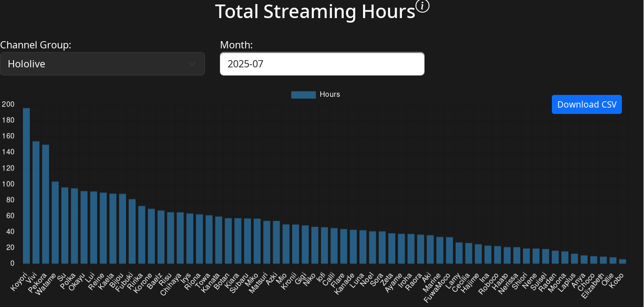This screenshot has width=644, height=307.
Task: Toggle the Hours legend swatch
Action: coord(303,94)
